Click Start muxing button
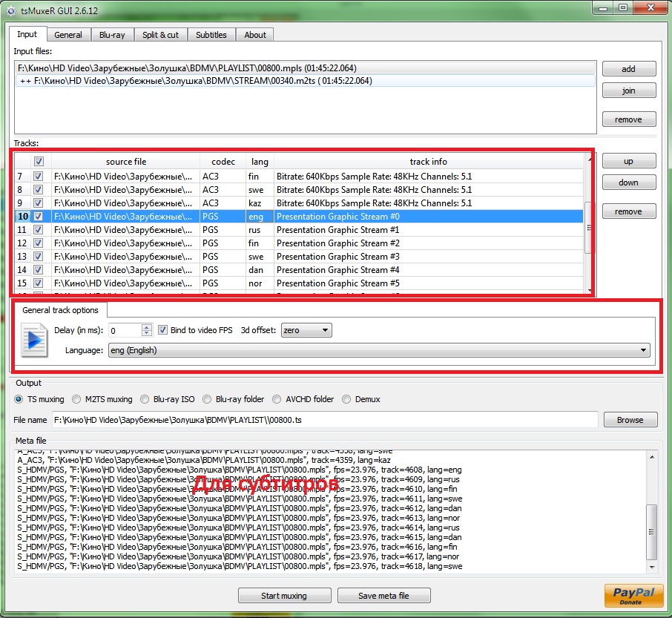Screen dimensions: 672x618 pyautogui.click(x=284, y=596)
